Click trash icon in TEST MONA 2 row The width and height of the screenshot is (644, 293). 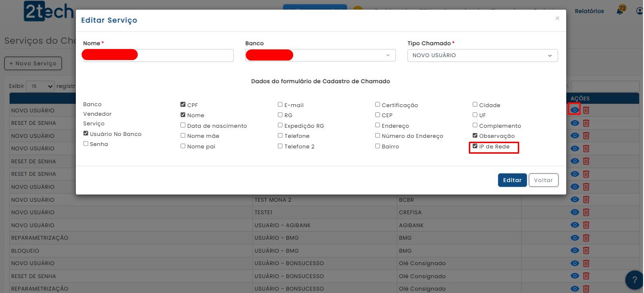586,200
